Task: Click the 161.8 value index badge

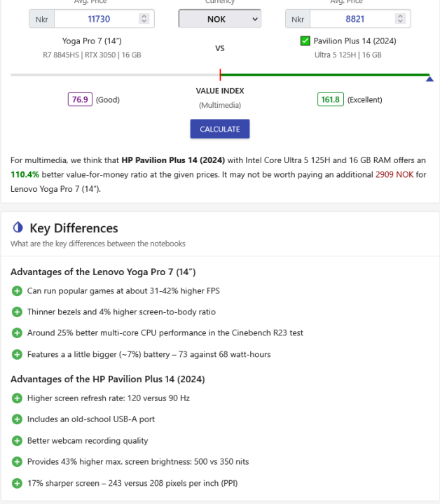Action: 330,99
